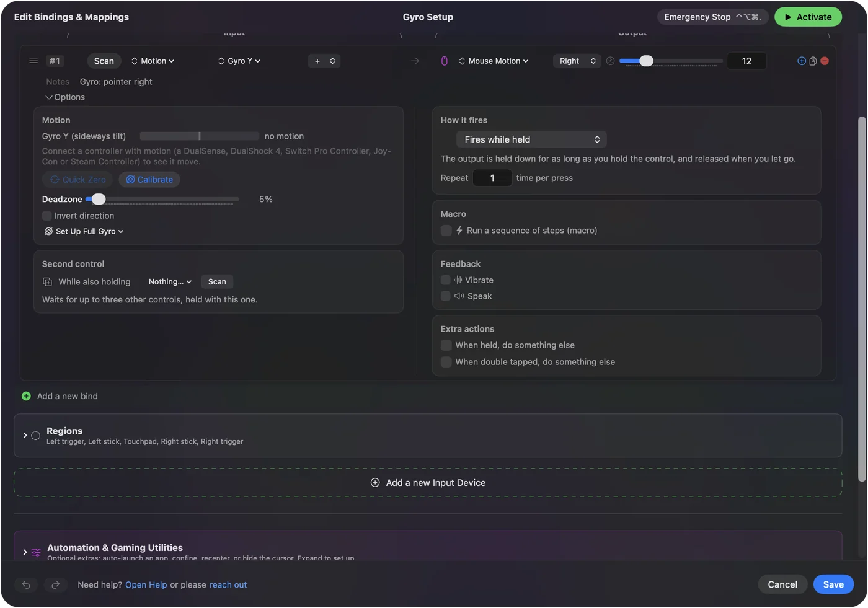
Task: Grab the bind #1 reorder handle
Action: (x=33, y=61)
